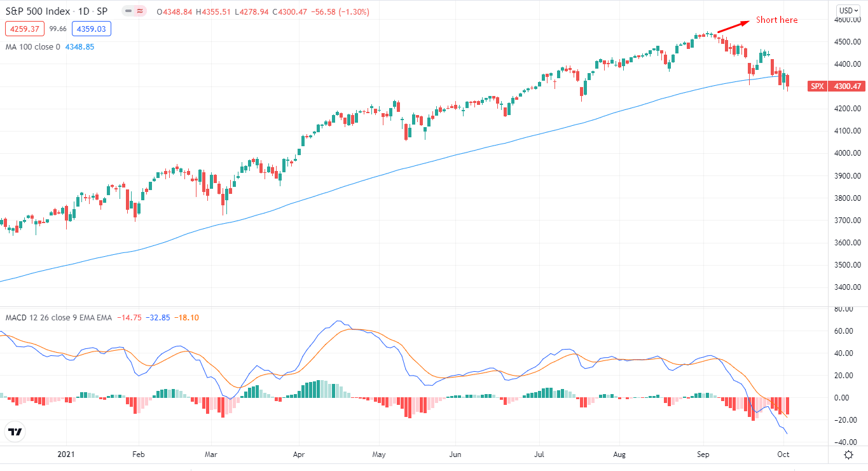Viewport: 868px width, 471px height.
Task: Click the open price O4348.84 value
Action: [x=175, y=12]
